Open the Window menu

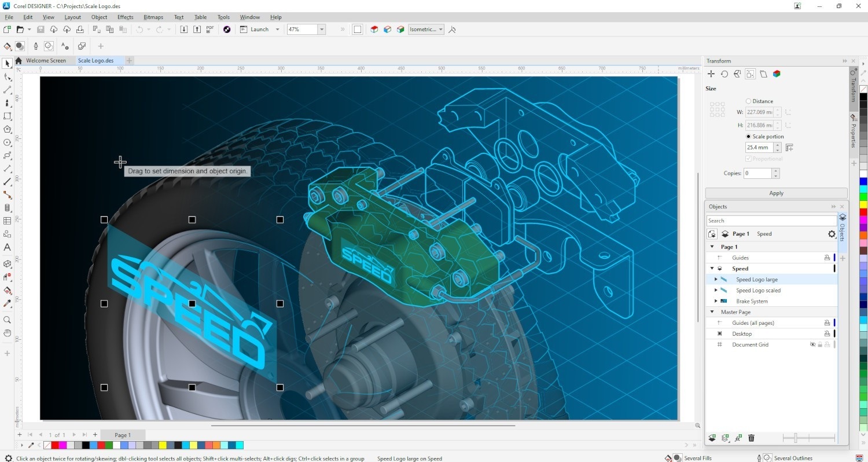(x=250, y=17)
